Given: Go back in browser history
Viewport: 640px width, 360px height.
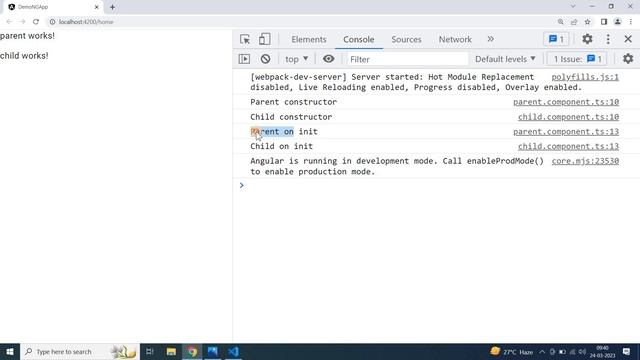Looking at the screenshot, I should [x=9, y=22].
